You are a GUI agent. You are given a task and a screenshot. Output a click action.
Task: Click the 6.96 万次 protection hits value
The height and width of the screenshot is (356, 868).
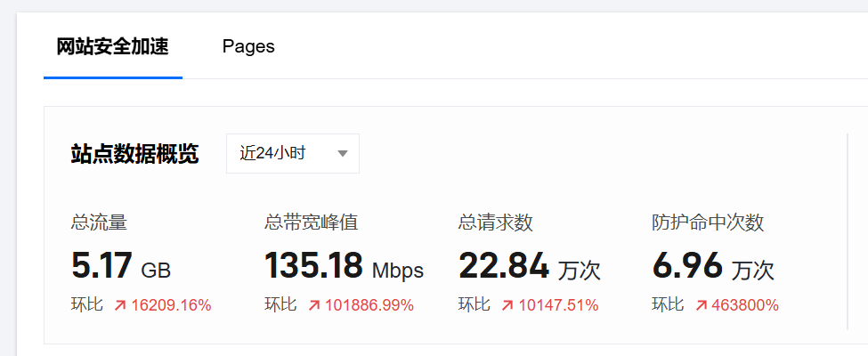pos(712,265)
